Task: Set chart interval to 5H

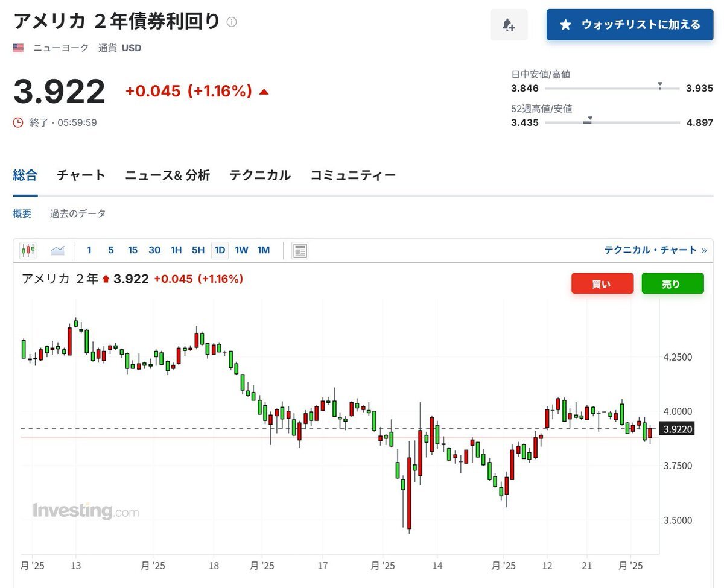Action: coord(198,250)
